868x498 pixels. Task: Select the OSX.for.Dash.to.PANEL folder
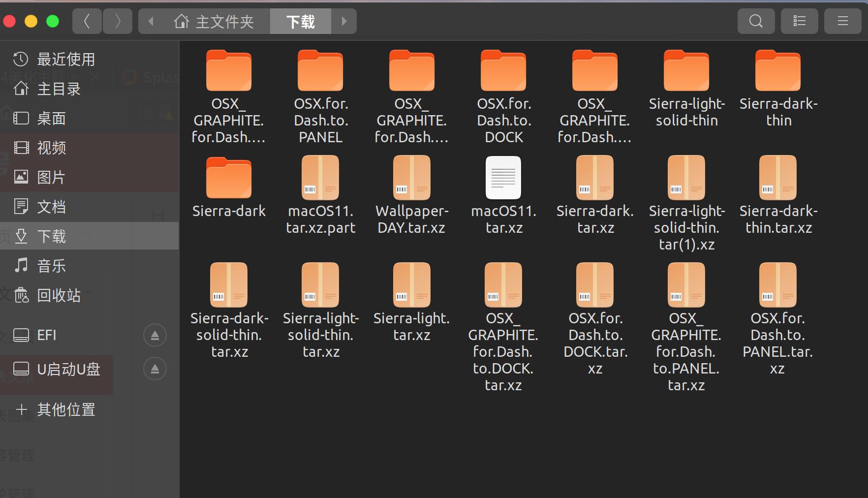pos(320,97)
